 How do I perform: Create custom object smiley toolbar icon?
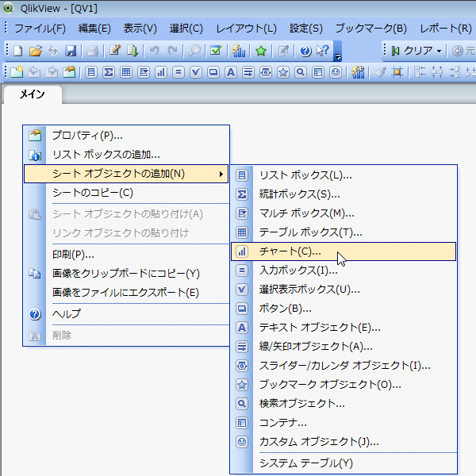(x=336, y=72)
